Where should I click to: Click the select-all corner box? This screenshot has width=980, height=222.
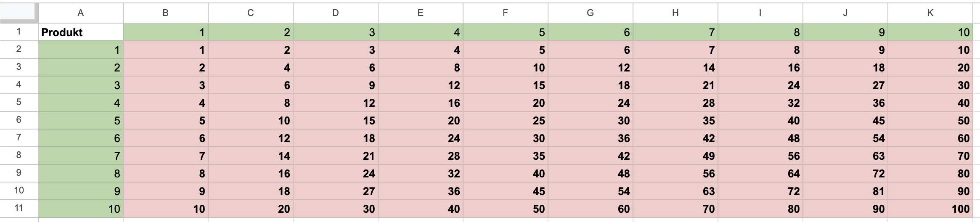[19, 13]
